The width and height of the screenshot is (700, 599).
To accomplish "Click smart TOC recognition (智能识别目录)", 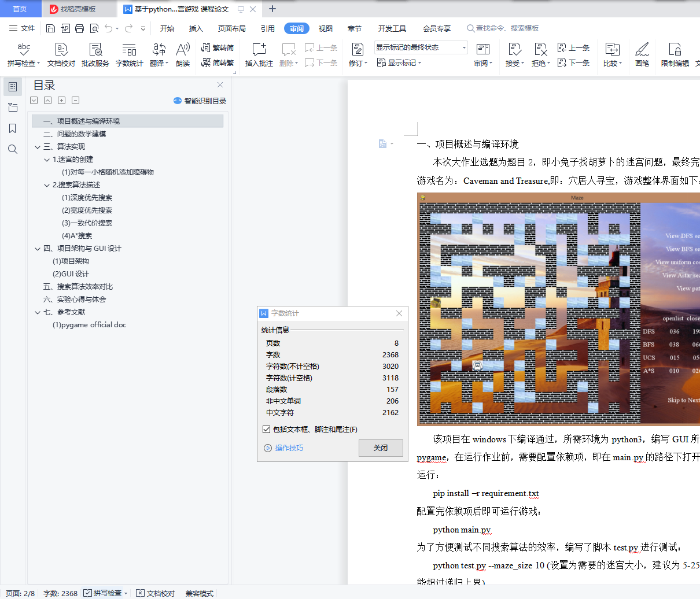I will (x=200, y=101).
